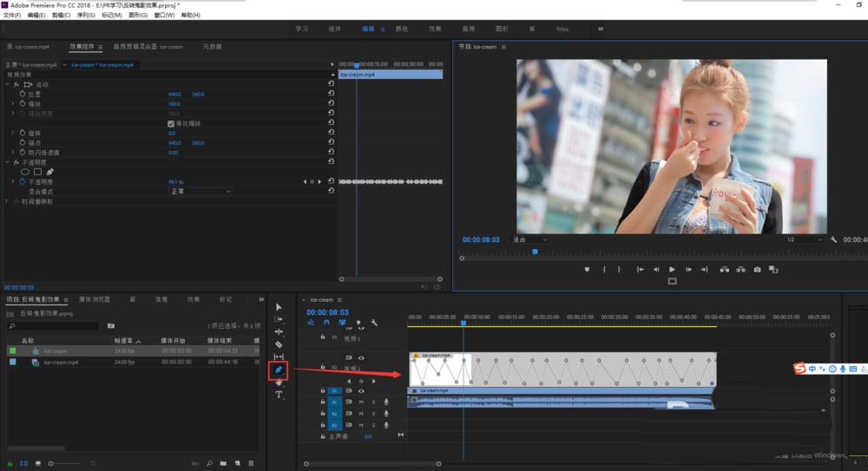Collapse the Opacity (不透明度) effect group
Screen dimensions: 868x471
point(7,162)
